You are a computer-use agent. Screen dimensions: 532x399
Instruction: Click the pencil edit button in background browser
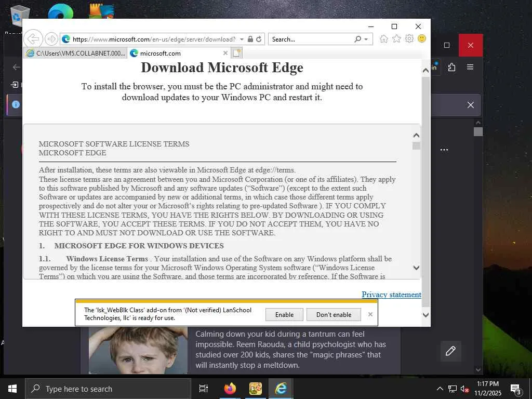pos(451,351)
